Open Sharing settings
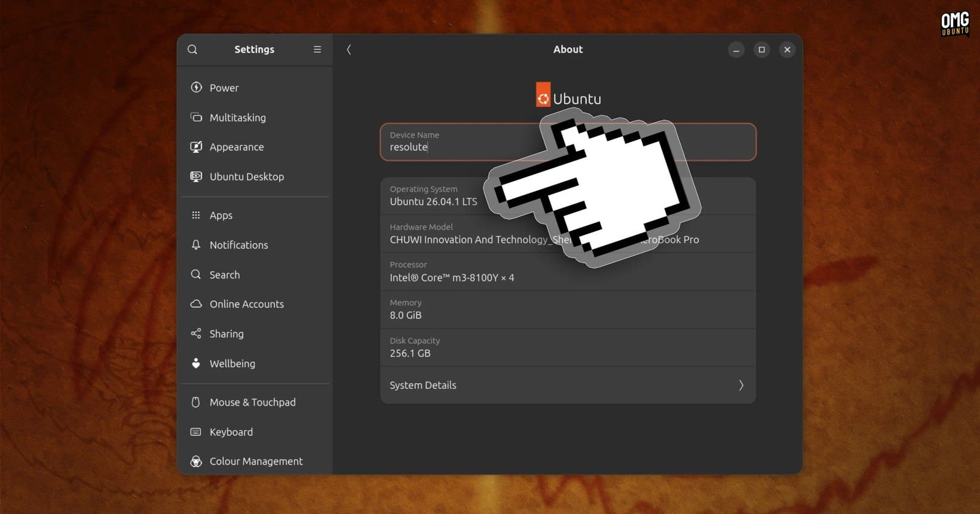Screen dimensions: 980x514 click(x=255, y=333)
